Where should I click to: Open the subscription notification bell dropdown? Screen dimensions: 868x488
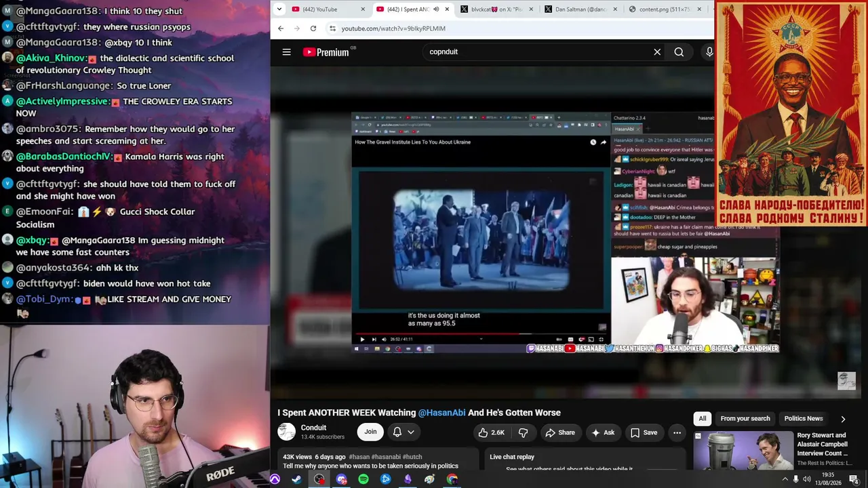point(403,432)
